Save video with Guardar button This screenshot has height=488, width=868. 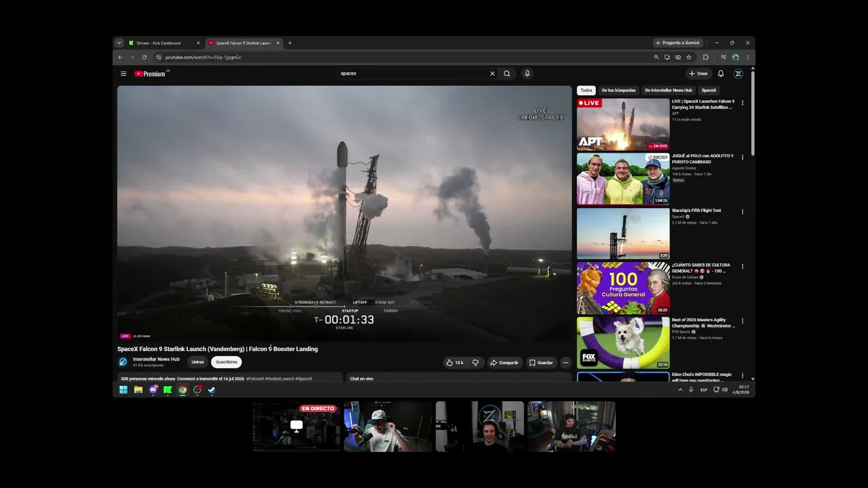coord(541,363)
